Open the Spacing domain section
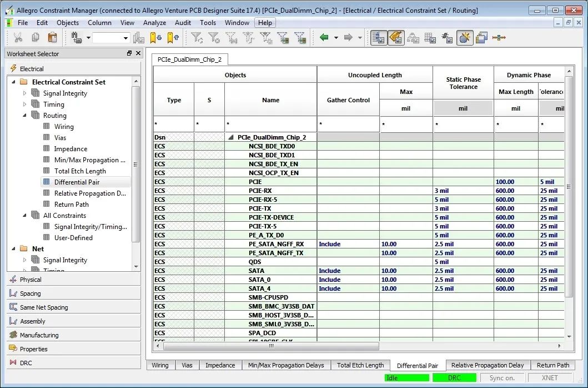Image resolution: width=588 pixels, height=388 pixels. pyautogui.click(x=74, y=294)
